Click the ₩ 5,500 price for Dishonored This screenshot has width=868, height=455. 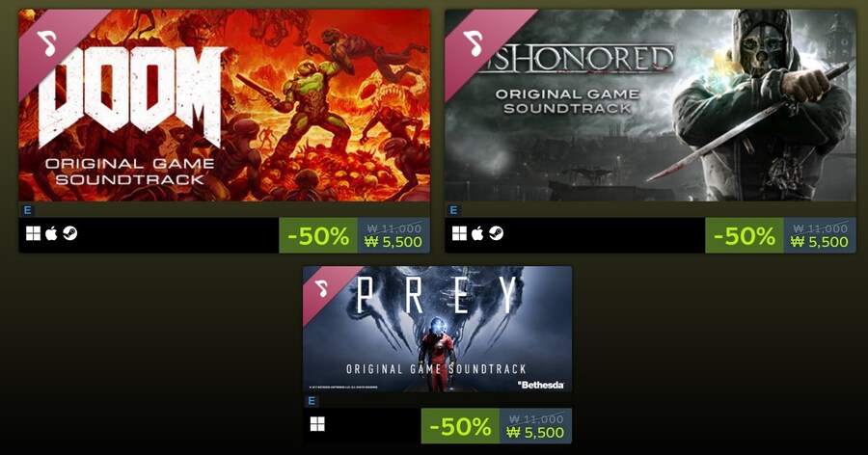(819, 242)
